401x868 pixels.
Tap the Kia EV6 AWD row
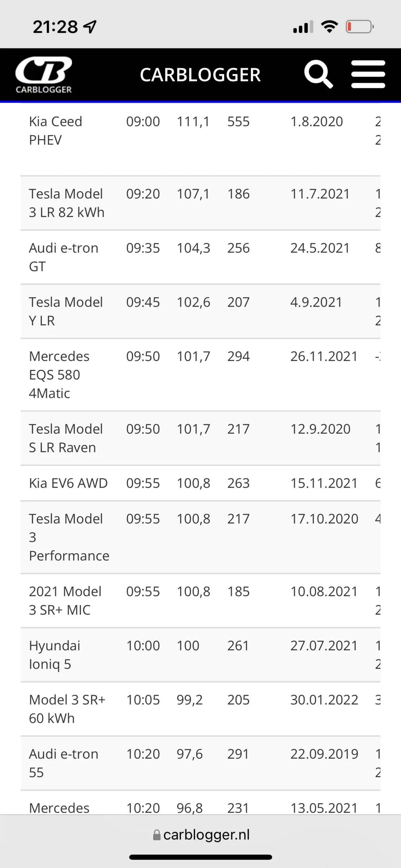click(x=68, y=483)
